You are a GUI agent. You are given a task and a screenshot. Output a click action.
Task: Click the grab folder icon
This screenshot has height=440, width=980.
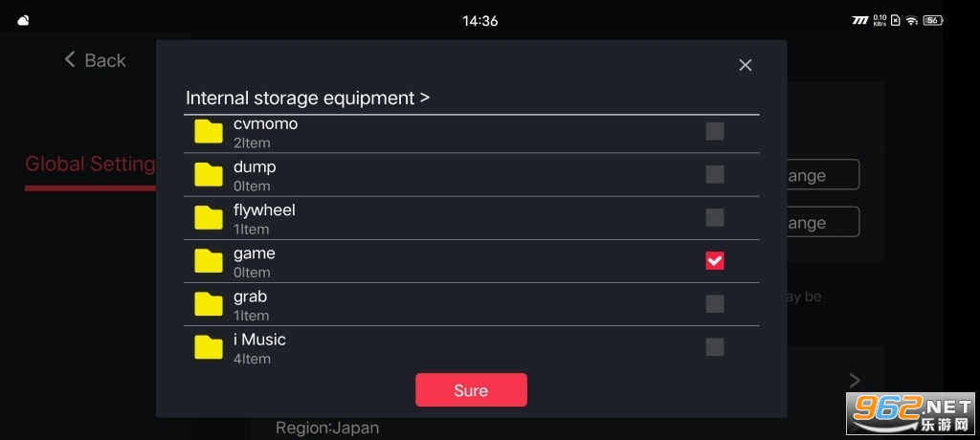click(209, 304)
